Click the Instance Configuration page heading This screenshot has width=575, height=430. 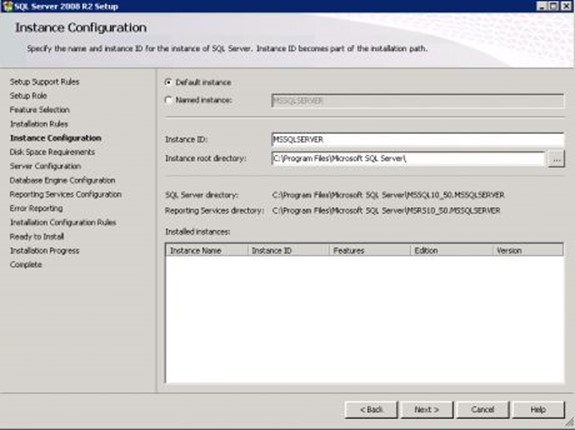click(81, 27)
